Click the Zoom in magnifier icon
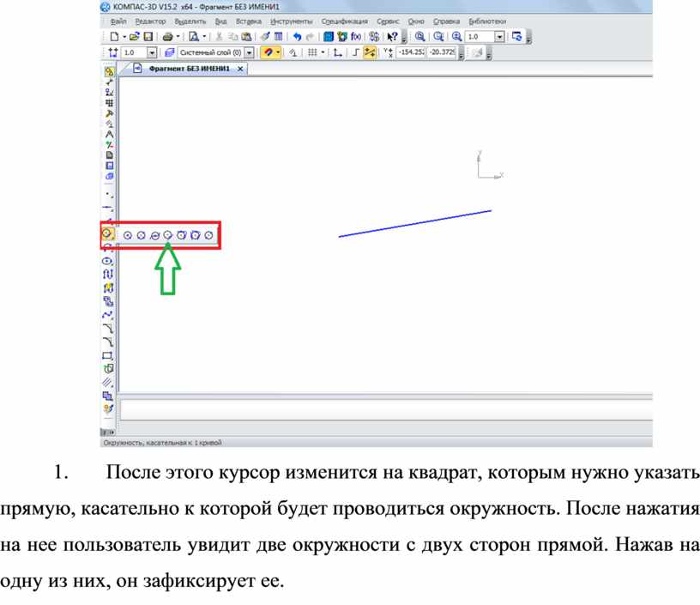 (x=456, y=37)
